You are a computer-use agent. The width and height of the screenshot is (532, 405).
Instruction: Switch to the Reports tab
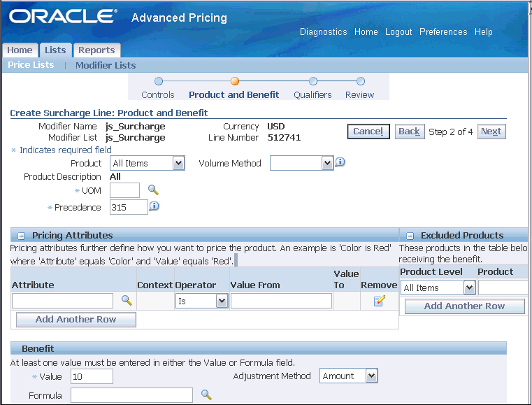pos(96,50)
